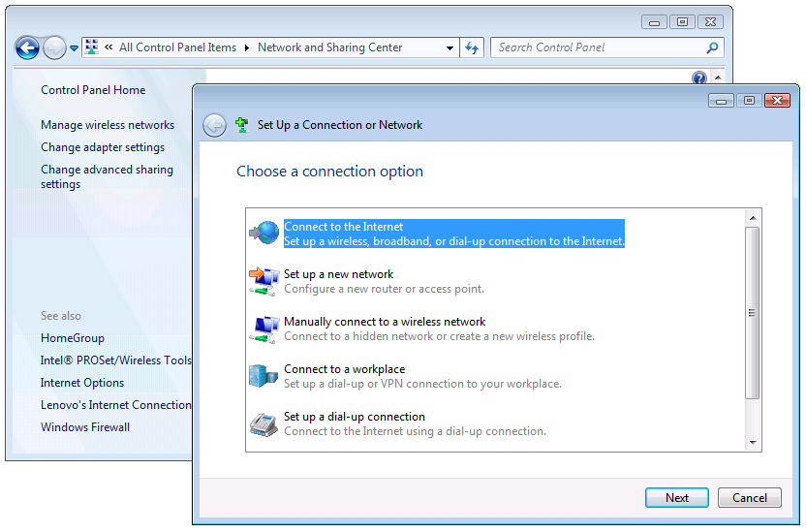The image size is (806, 532).
Task: Click the All Control Panel Items breadcrumb
Action: (x=178, y=47)
